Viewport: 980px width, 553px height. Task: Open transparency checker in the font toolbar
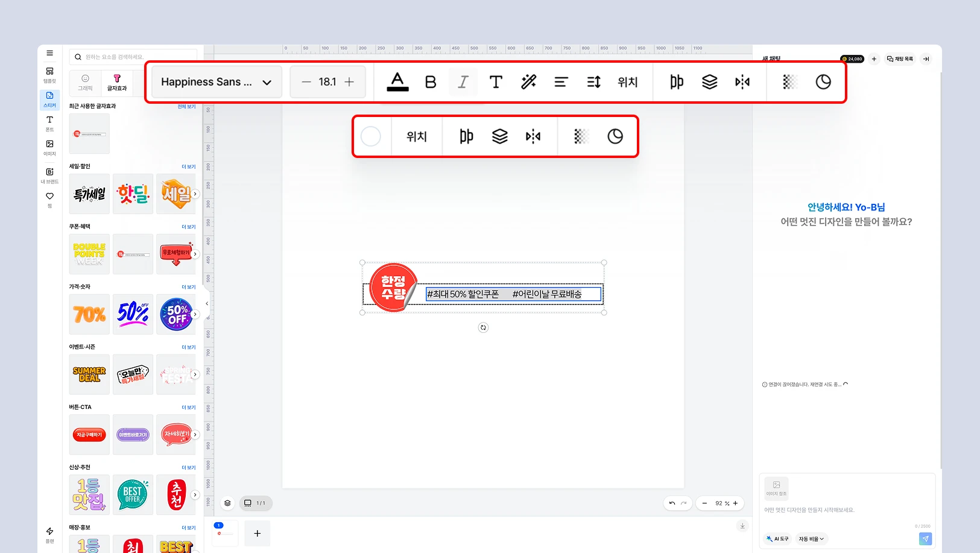click(x=790, y=82)
